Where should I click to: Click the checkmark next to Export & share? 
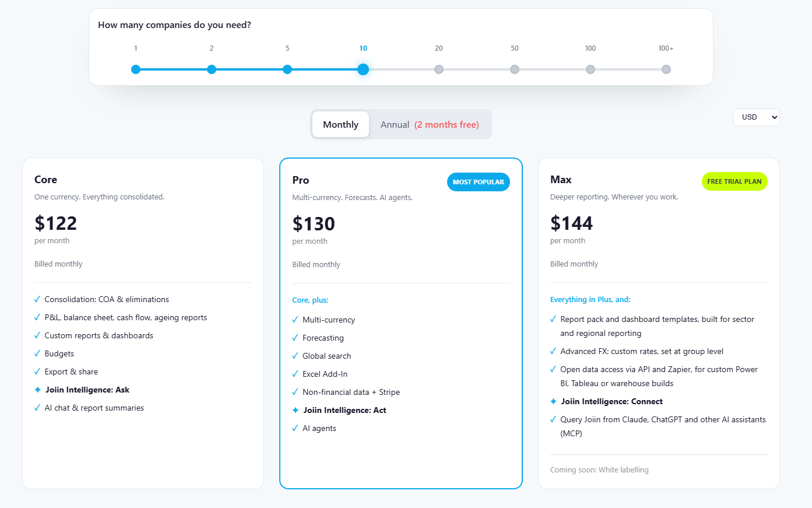(37, 372)
